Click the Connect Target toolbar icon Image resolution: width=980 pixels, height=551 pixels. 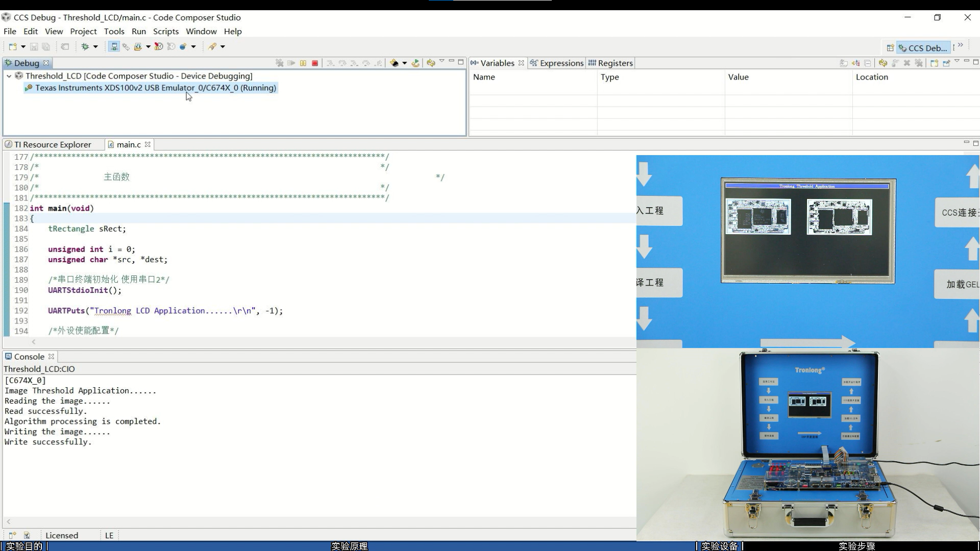[114, 46]
